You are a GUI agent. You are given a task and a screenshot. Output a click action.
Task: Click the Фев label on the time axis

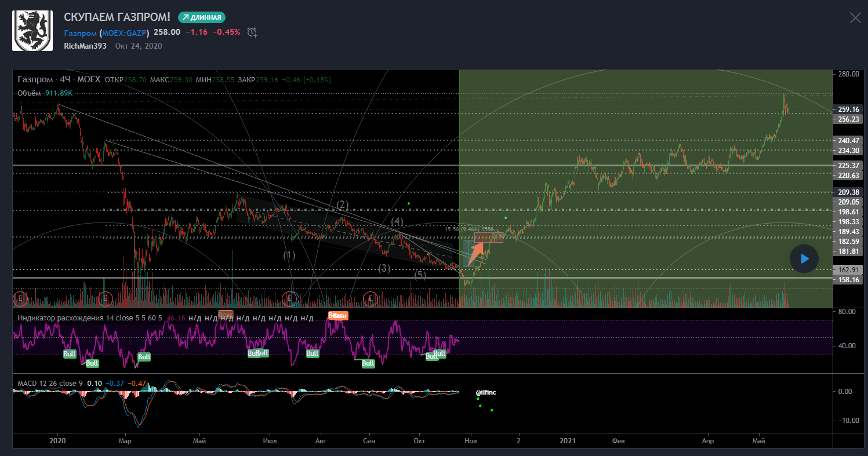(619, 441)
